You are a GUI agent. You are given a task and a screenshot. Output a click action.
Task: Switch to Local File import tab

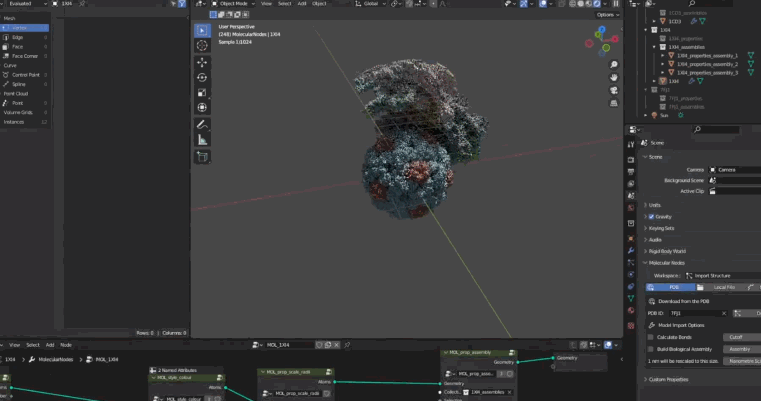coord(720,287)
